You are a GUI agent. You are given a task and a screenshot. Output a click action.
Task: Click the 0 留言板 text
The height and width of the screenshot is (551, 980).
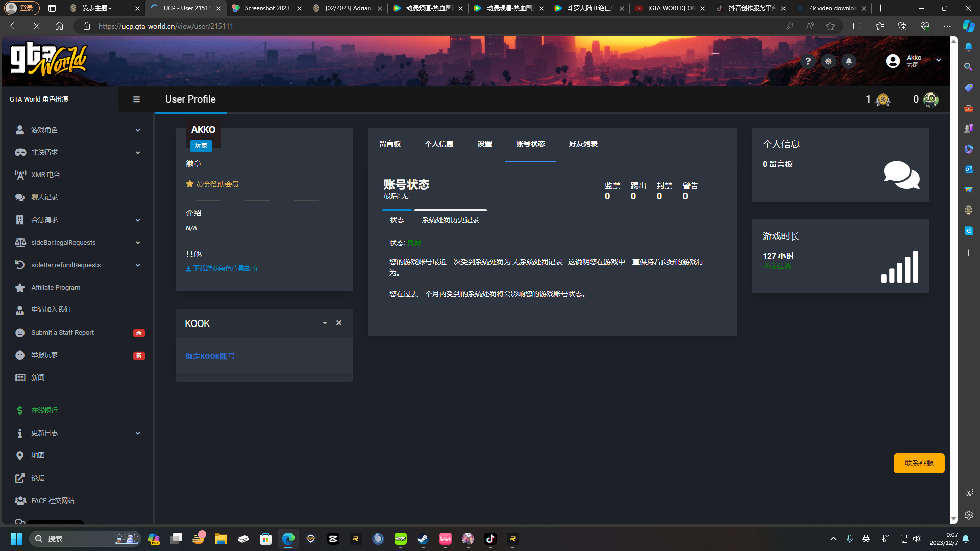click(777, 164)
